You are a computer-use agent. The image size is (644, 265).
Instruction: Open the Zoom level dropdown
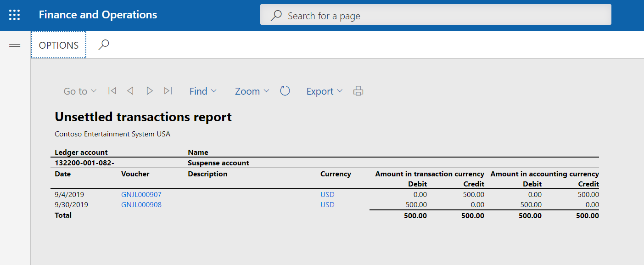click(x=252, y=91)
